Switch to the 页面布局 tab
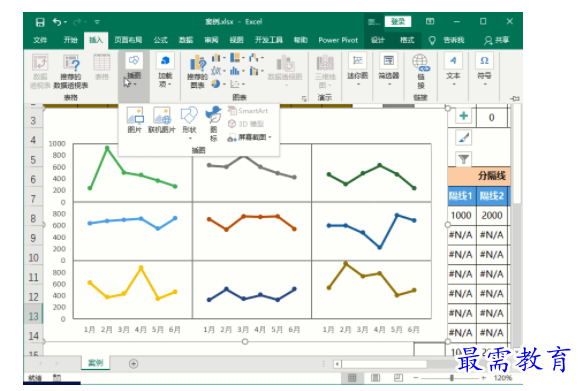The height and width of the screenshot is (391, 579). coord(128,40)
